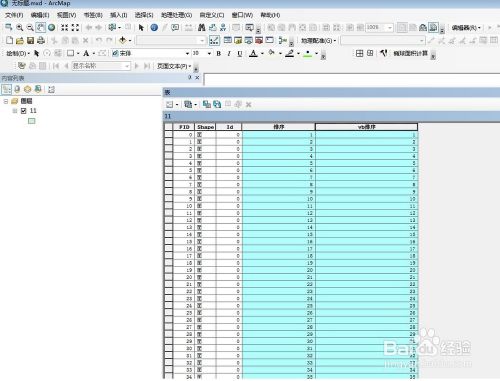Open Related Tables dropdown in table window
This screenshot has width=500, height=381.
(190, 104)
